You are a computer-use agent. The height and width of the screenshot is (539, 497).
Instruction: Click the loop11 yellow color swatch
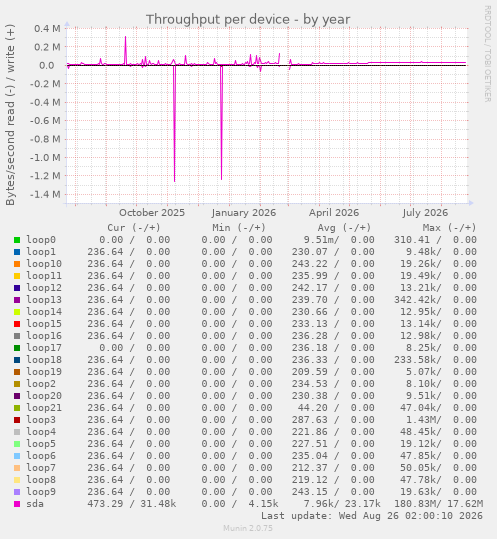click(17, 276)
